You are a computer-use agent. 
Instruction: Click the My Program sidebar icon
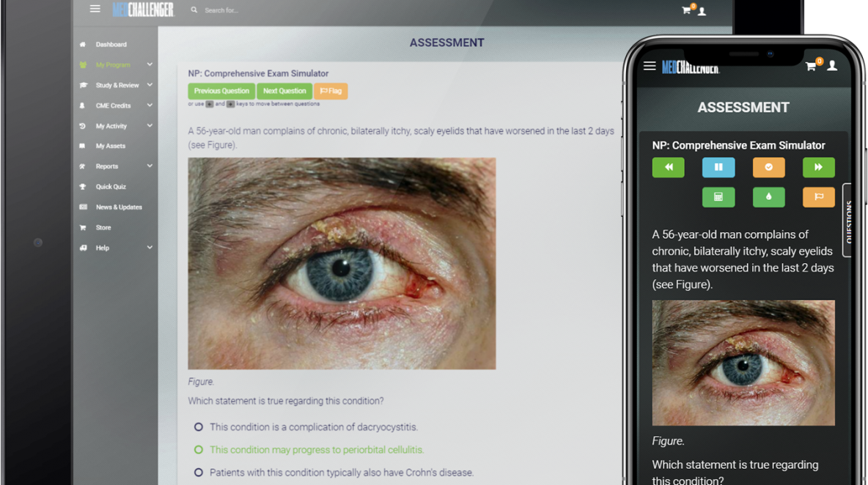click(83, 64)
